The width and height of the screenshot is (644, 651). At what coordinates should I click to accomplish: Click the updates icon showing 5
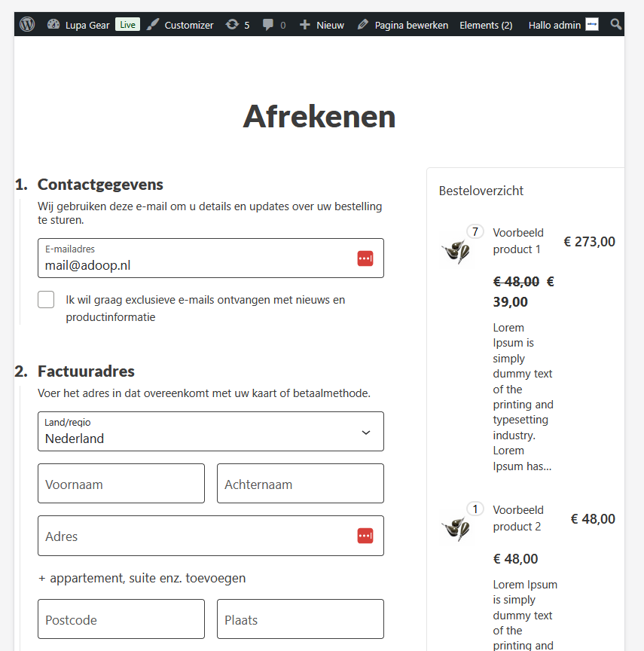(x=232, y=25)
